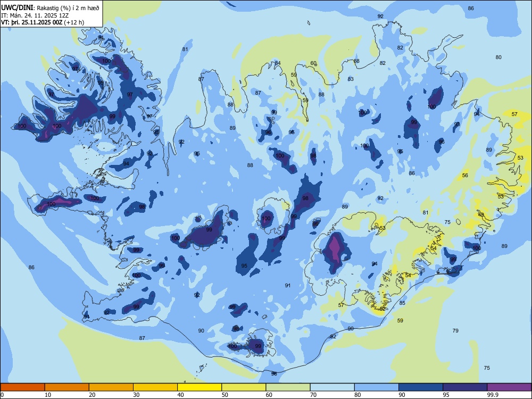532x399 pixels.
Task: Click the map value '80' over northeast sea
Action: pyautogui.click(x=498, y=57)
